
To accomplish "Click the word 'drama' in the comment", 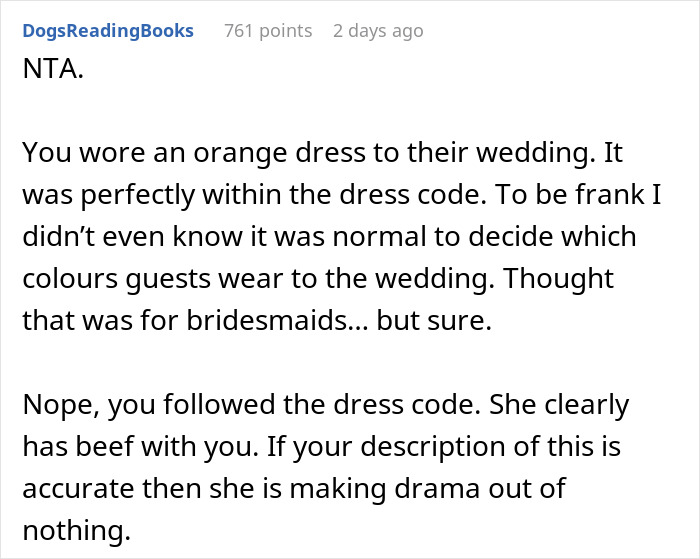I will point(437,488).
